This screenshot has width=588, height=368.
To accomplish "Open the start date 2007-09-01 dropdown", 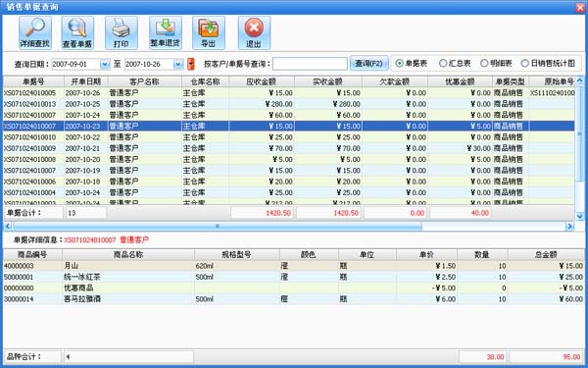I will 105,64.
